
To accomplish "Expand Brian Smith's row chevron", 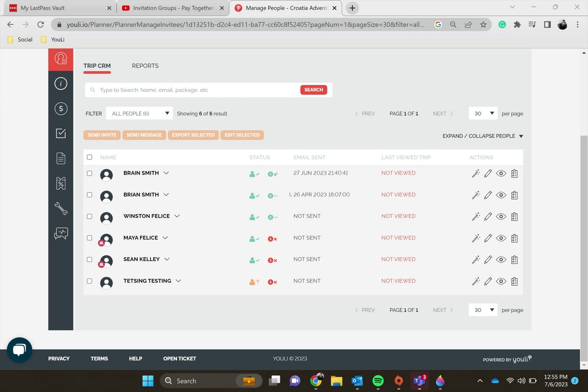I will tap(166, 195).
